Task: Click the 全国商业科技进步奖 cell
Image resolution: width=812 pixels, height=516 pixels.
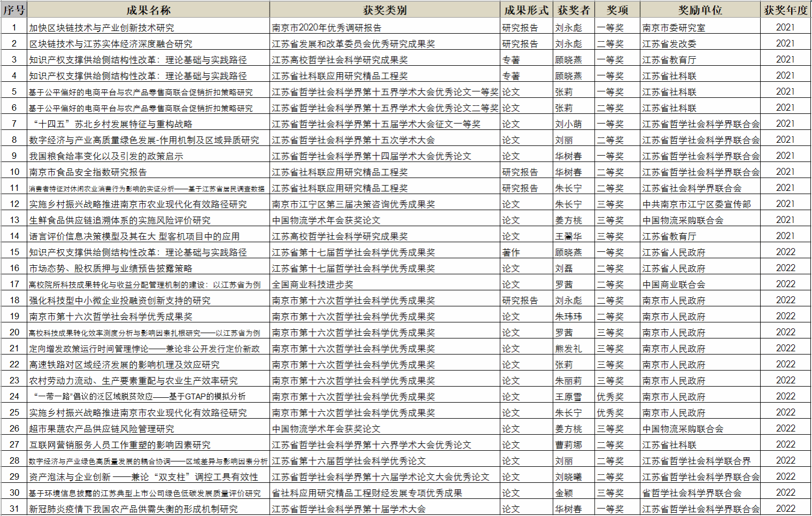Action: tap(312, 284)
